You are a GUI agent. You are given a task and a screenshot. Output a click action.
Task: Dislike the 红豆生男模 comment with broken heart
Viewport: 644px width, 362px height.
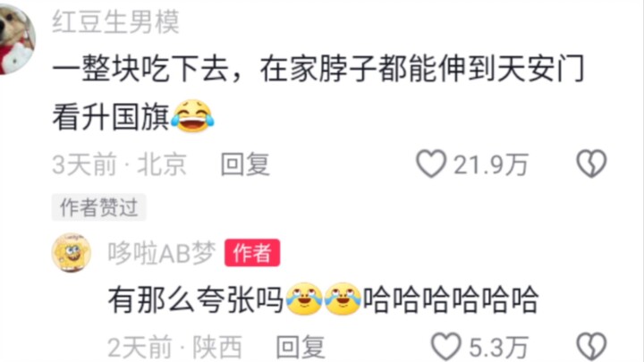[591, 164]
